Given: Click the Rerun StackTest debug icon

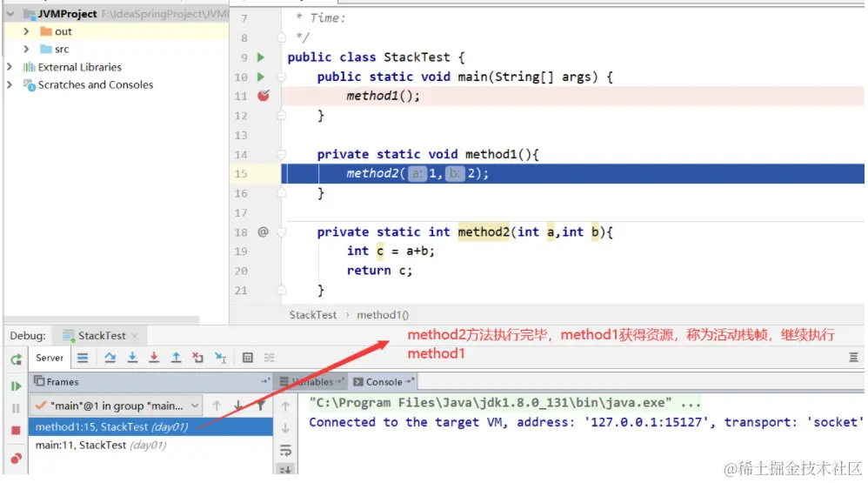Looking at the screenshot, I should pyautogui.click(x=16, y=359).
